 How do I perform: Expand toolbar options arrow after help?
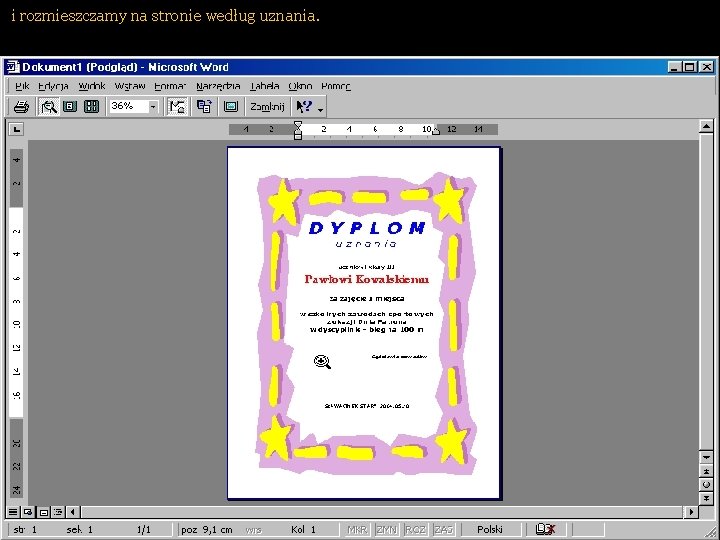[x=321, y=108]
